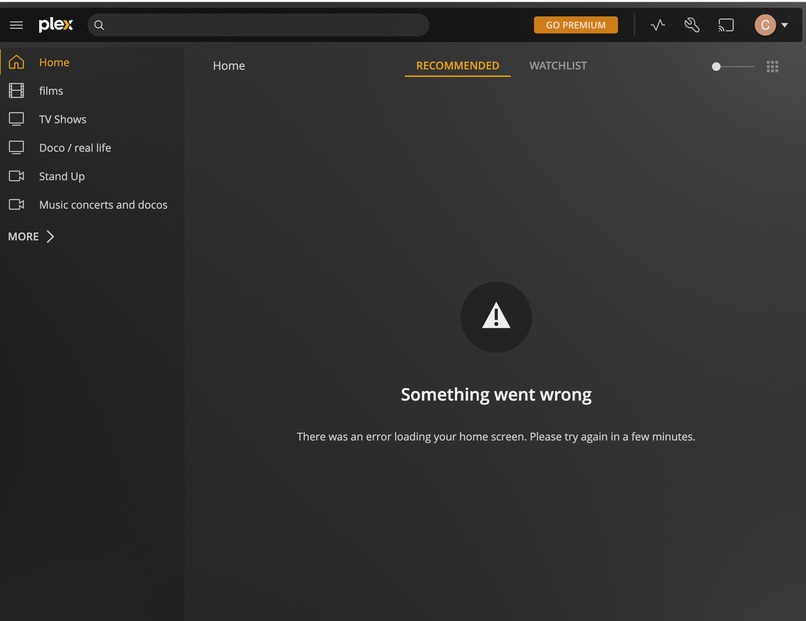
Task: Click the films filmstrip icon
Action: point(16,90)
